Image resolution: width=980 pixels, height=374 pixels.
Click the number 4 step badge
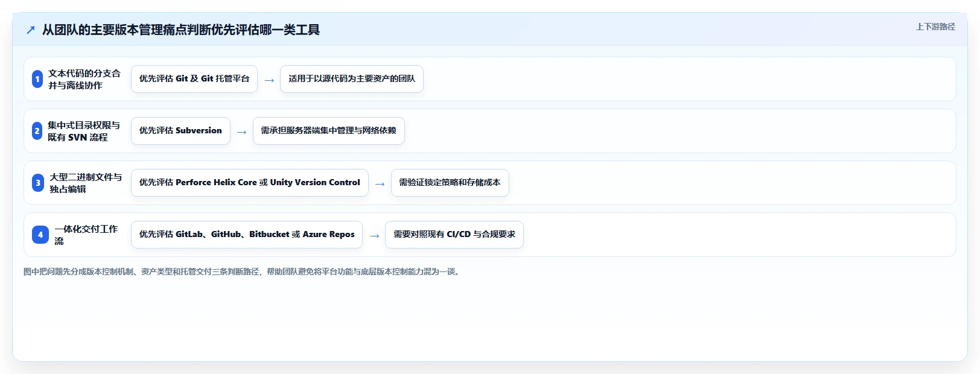click(40, 235)
